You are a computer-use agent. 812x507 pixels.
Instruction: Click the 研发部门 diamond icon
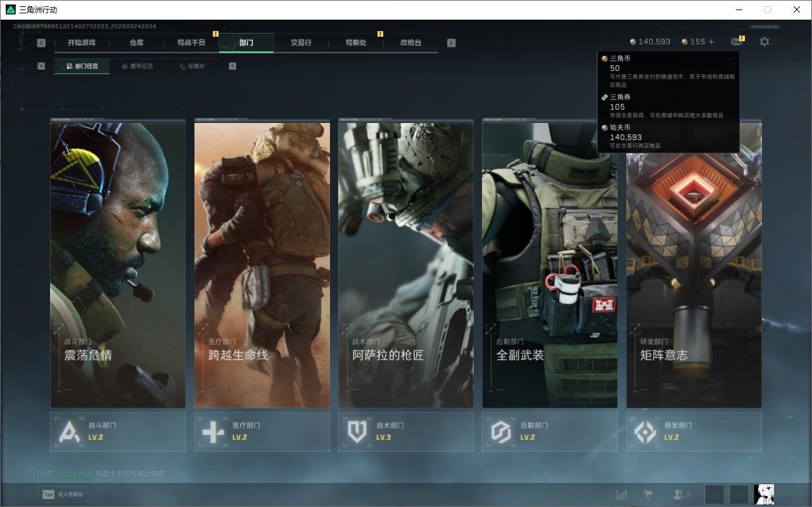(645, 432)
